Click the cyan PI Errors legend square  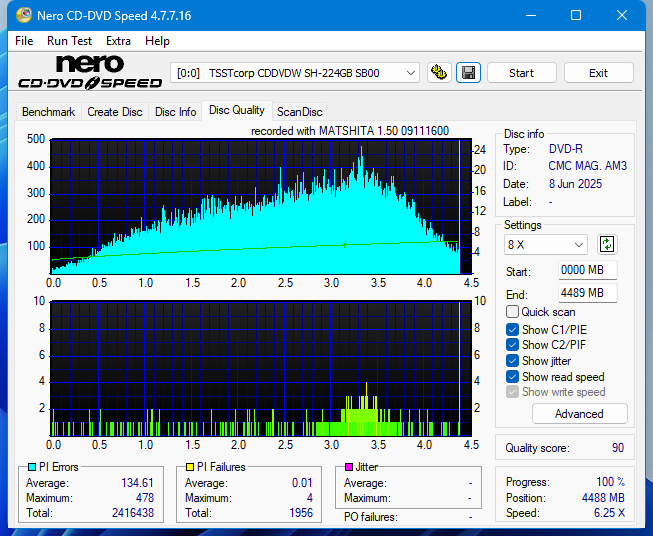31,467
